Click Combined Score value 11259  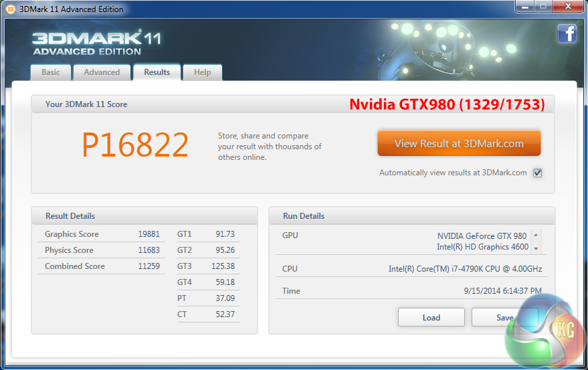point(149,266)
